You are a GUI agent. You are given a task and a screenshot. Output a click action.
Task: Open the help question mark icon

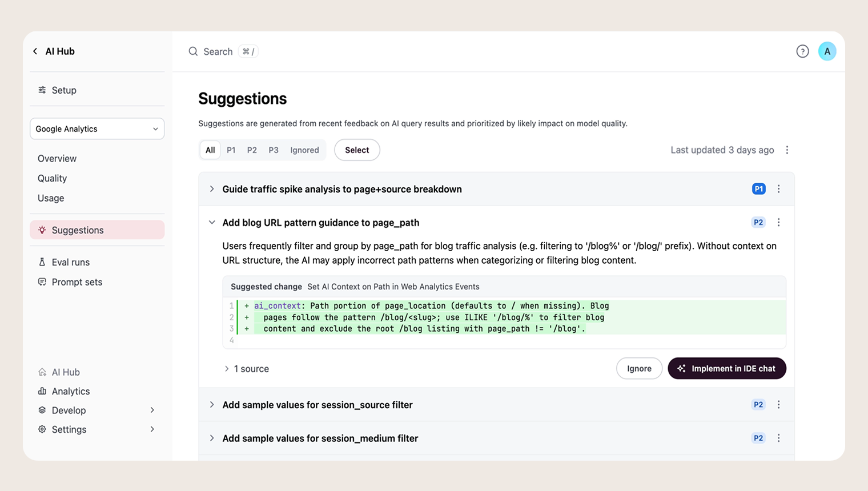click(802, 51)
